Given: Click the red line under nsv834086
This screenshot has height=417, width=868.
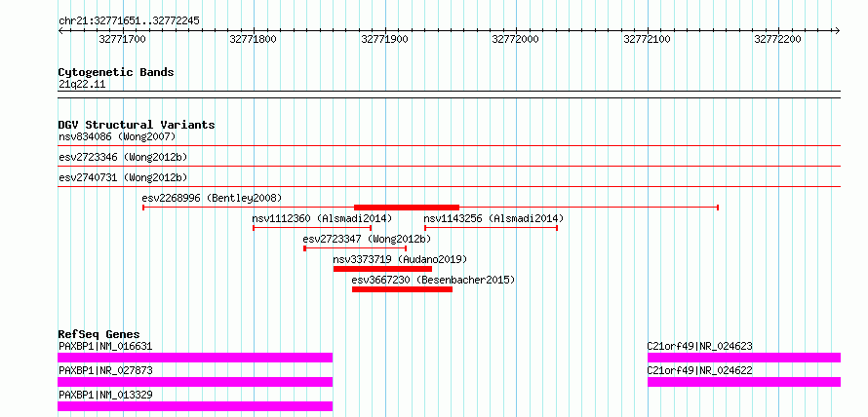Looking at the screenshot, I should point(449,145).
